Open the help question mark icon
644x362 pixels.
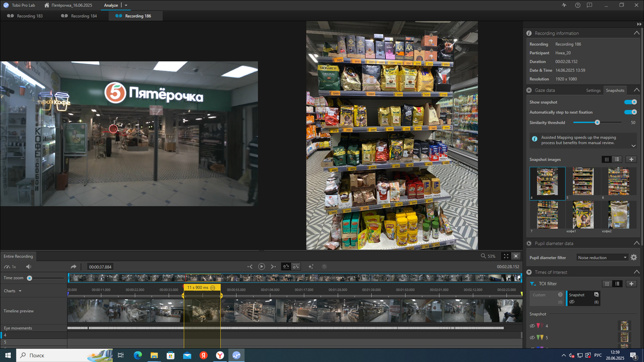click(x=577, y=5)
